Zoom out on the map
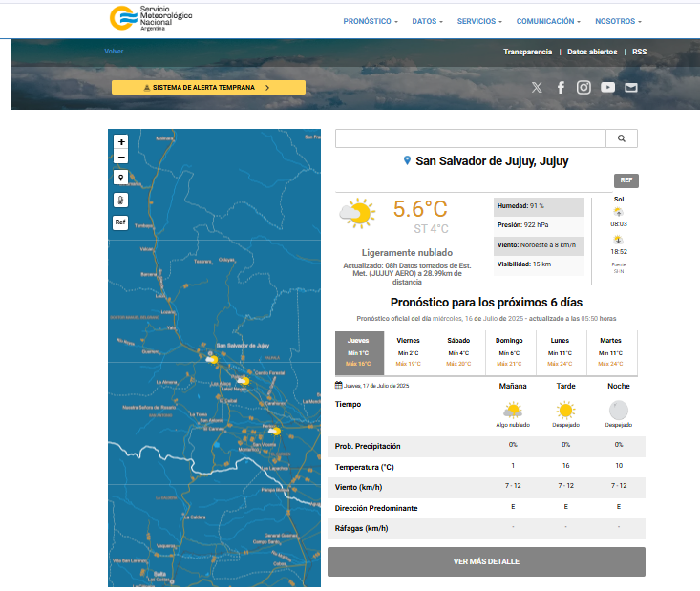The width and height of the screenshot is (700, 591). click(x=121, y=157)
